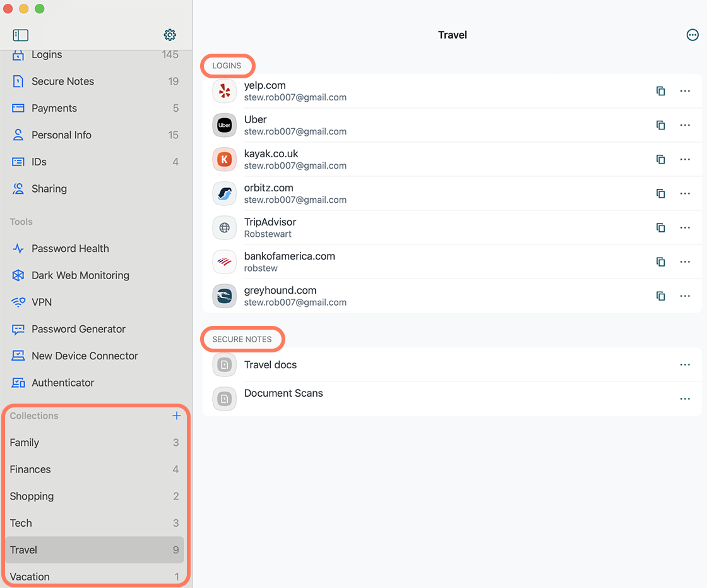This screenshot has width=707, height=588.
Task: Open the Sharing section
Action: pyautogui.click(x=95, y=189)
